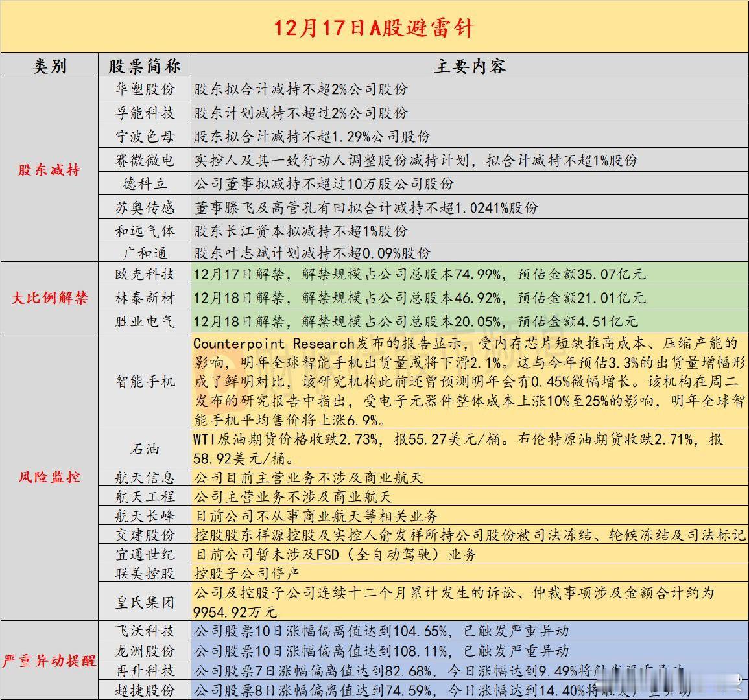
Task: Select the 股票简称 column header
Action: (x=144, y=65)
